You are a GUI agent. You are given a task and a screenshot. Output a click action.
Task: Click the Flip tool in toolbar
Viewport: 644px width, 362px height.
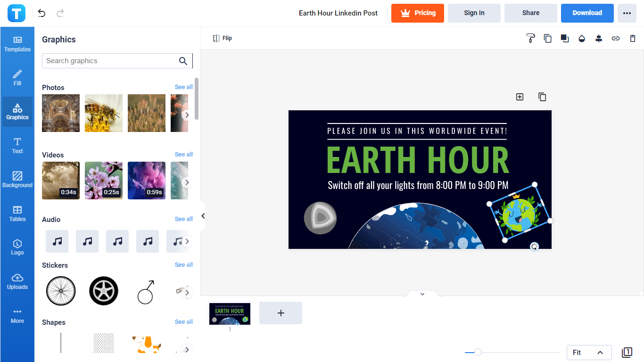pos(223,38)
